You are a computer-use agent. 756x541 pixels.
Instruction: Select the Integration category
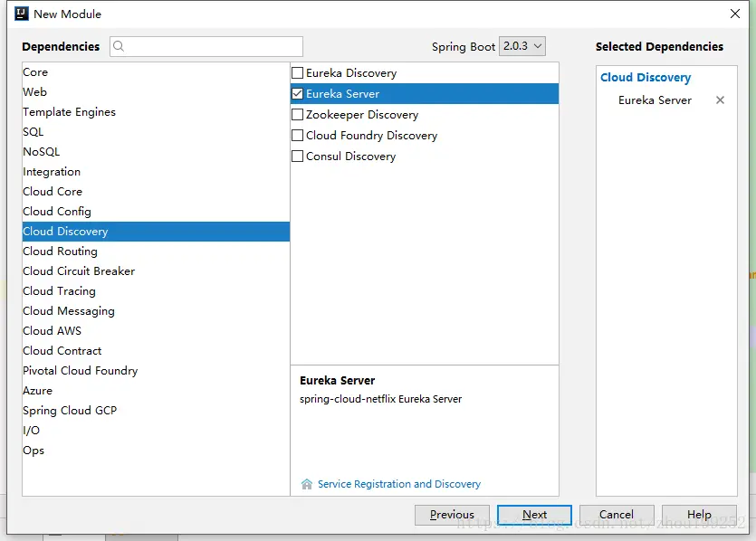(156, 172)
